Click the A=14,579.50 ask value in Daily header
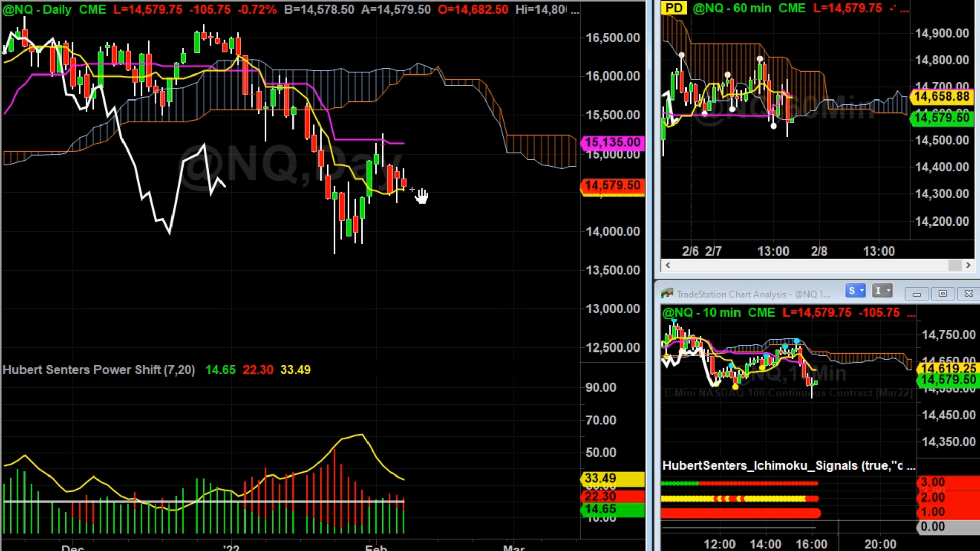Viewport: 980px width, 551px height. point(396,10)
